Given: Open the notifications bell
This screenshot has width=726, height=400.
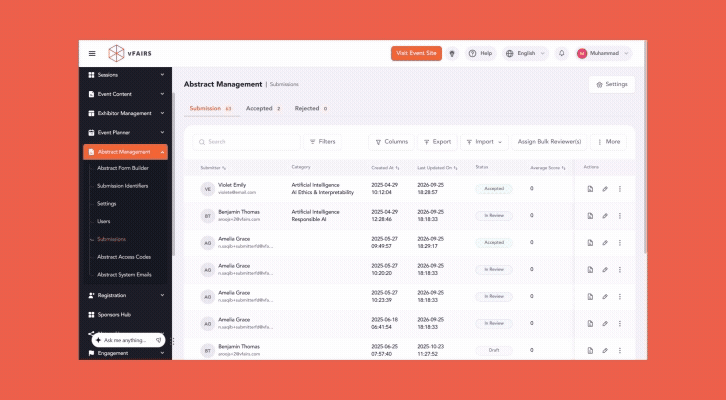Looking at the screenshot, I should pos(562,53).
